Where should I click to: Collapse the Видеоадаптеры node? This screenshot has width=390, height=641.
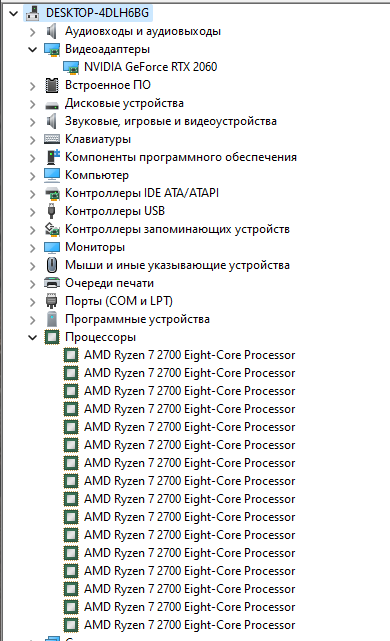pyautogui.click(x=33, y=50)
